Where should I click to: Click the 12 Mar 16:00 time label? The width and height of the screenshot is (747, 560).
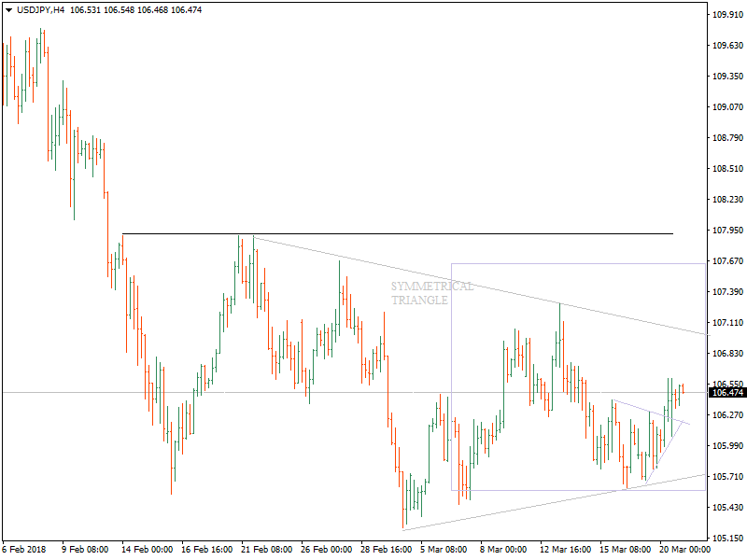click(x=566, y=550)
